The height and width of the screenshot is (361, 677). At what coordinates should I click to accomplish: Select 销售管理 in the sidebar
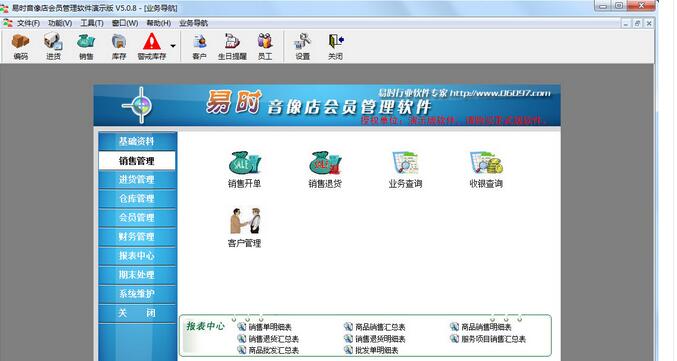tap(137, 161)
